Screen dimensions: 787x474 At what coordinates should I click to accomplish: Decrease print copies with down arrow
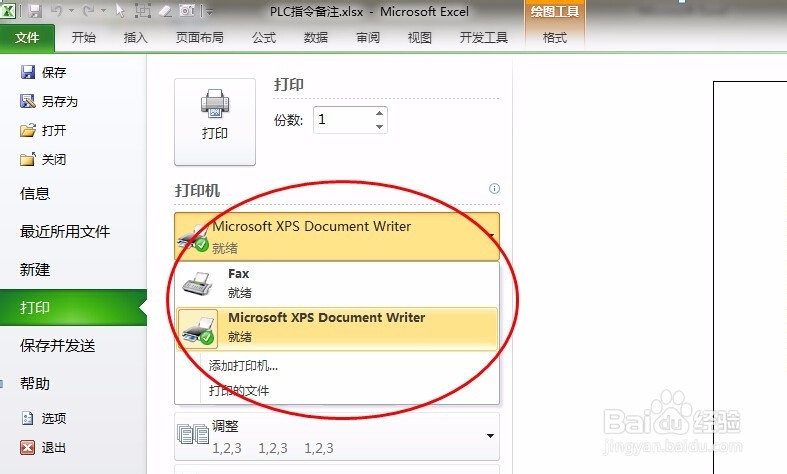pyautogui.click(x=379, y=127)
